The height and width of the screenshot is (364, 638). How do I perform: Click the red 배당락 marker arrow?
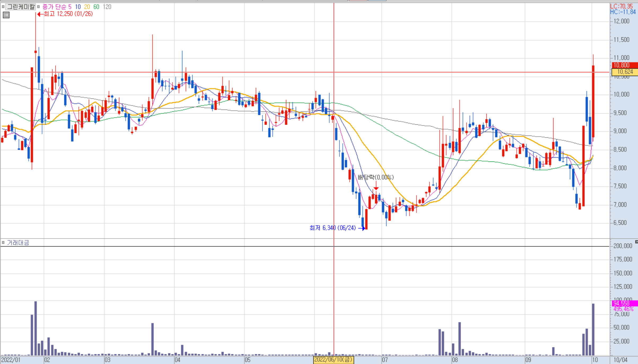(376, 187)
